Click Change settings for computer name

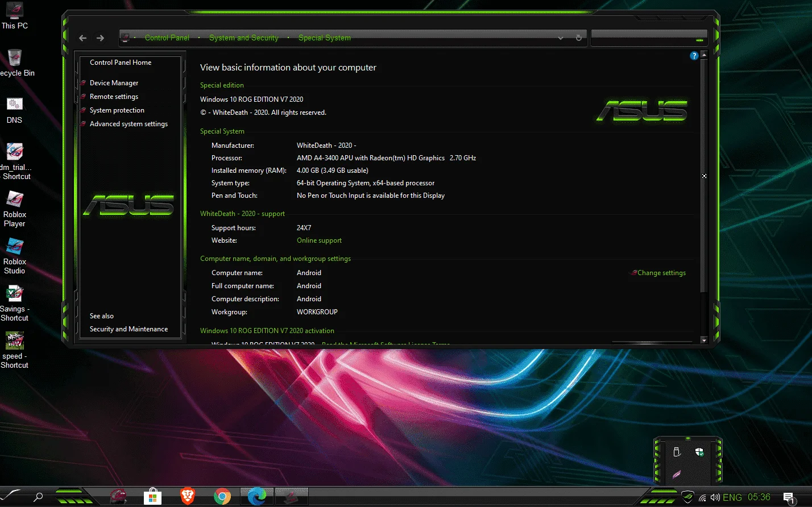coord(661,273)
